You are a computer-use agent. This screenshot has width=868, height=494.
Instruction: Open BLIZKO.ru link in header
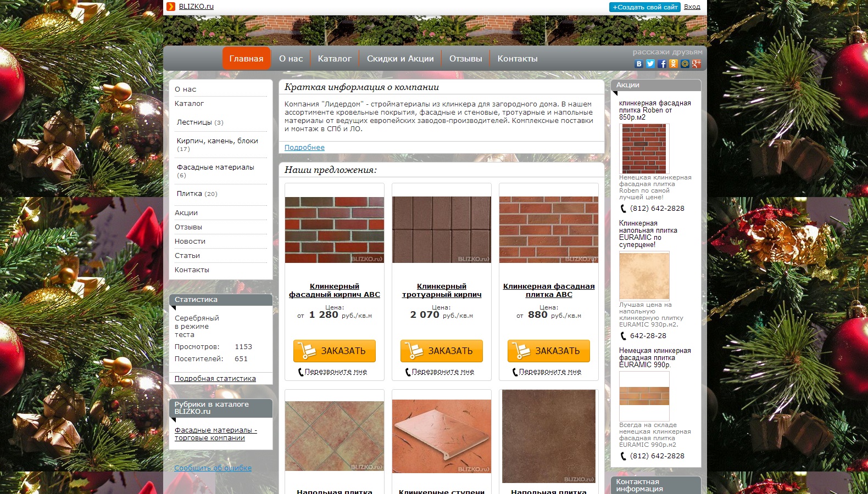point(196,7)
